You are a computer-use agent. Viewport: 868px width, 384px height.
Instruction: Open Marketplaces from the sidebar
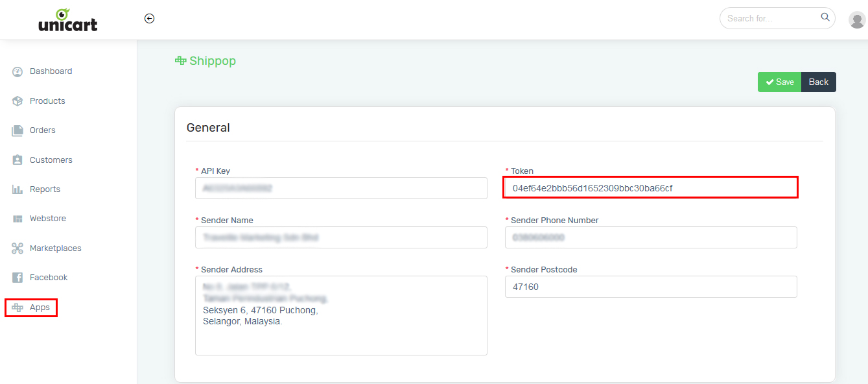point(56,248)
